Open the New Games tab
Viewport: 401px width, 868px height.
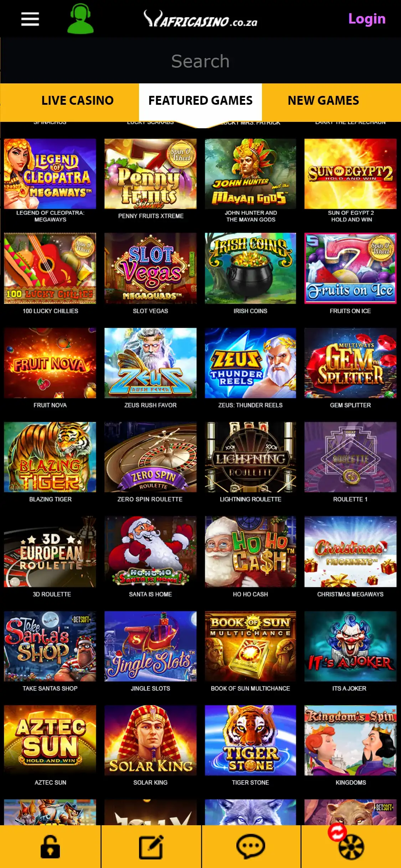(323, 100)
